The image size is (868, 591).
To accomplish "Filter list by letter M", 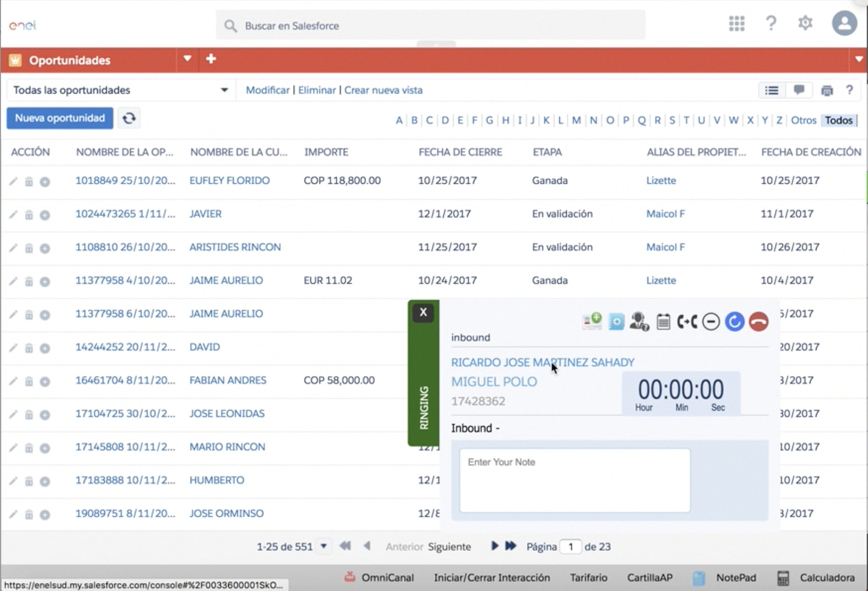I will pyautogui.click(x=576, y=121).
